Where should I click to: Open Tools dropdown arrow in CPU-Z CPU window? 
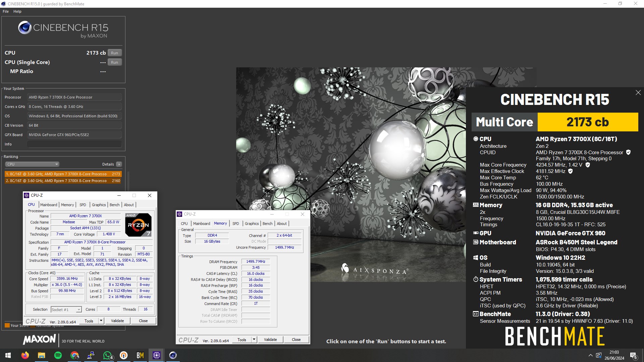click(x=101, y=321)
